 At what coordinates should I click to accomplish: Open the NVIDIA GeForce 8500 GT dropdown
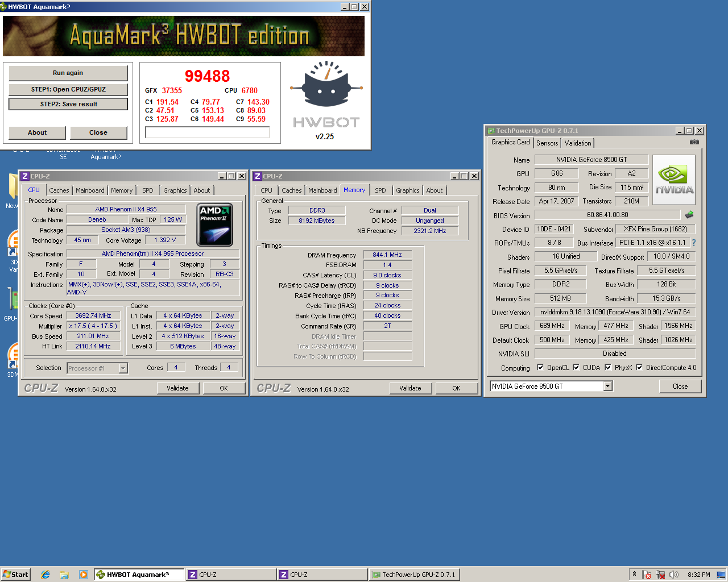(607, 386)
